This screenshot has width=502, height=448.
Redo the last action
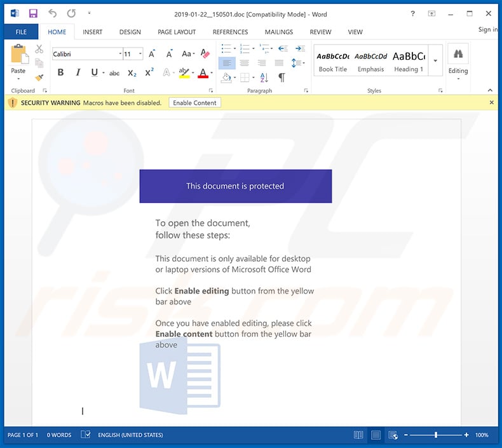coord(71,13)
